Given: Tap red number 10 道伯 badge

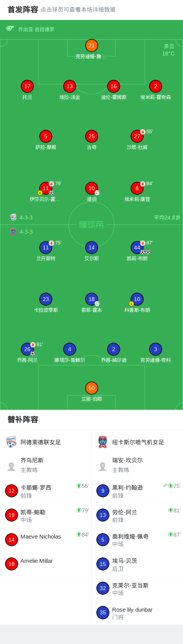Looking at the screenshot, I should (x=92, y=188).
